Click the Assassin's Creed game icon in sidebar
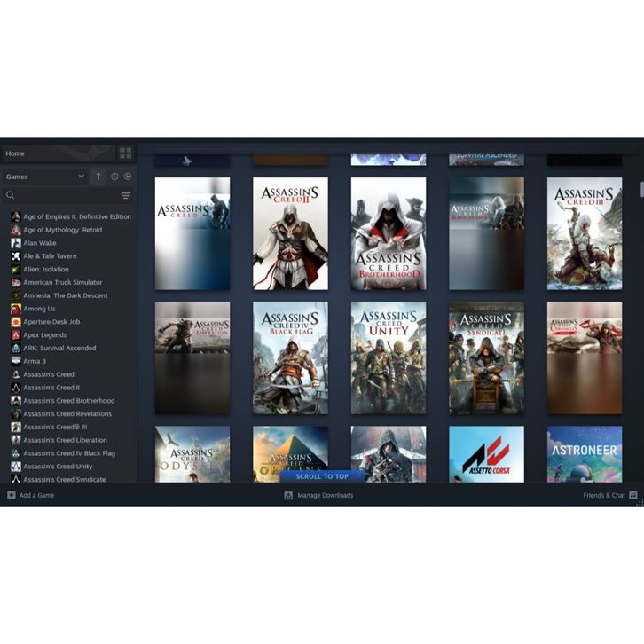The width and height of the screenshot is (644, 644). [x=16, y=374]
